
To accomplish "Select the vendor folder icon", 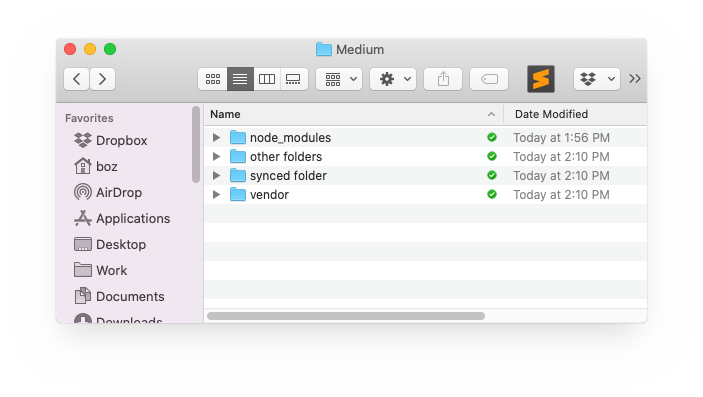I will tap(238, 194).
